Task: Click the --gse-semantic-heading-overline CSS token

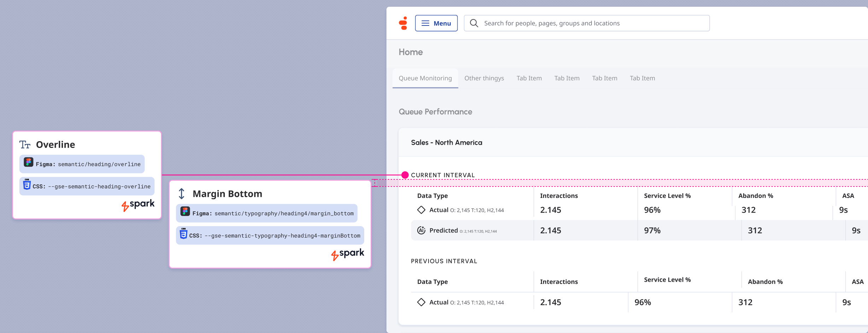Action: [x=99, y=186]
